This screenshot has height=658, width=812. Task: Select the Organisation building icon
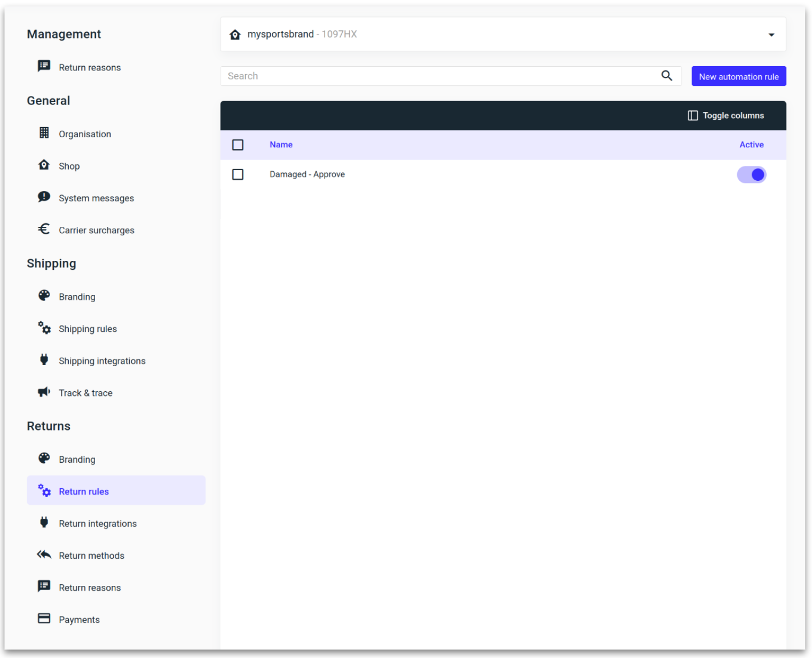click(x=44, y=133)
